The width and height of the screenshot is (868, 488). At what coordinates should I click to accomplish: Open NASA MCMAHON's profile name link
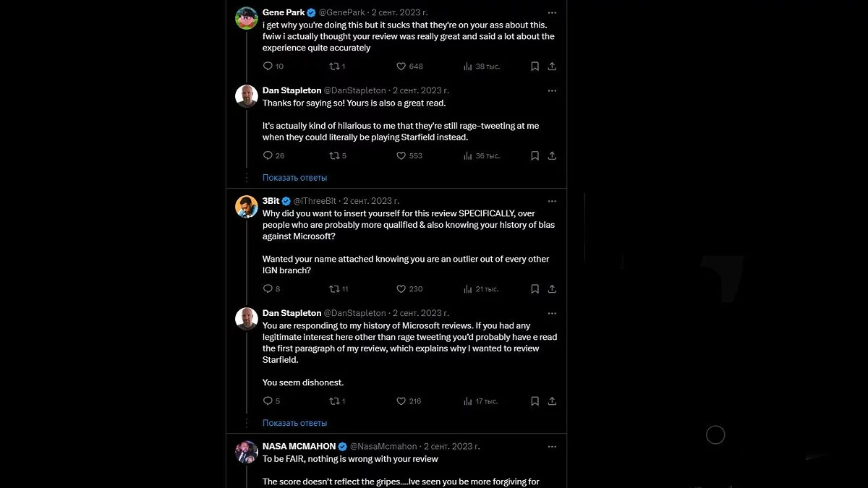point(299,446)
